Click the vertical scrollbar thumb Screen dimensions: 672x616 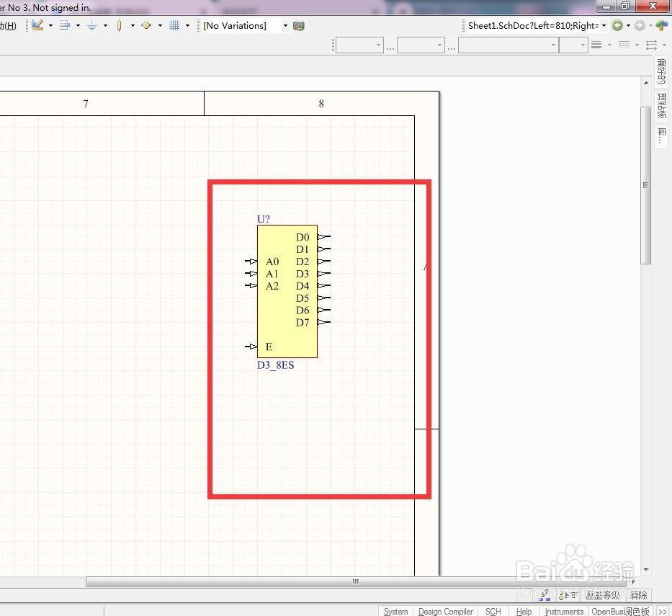pyautogui.click(x=646, y=185)
